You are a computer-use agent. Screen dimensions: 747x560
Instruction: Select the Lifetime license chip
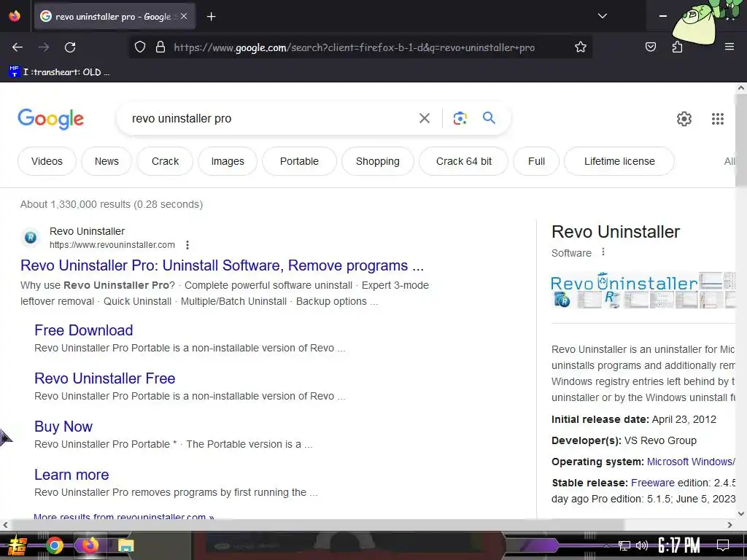[x=619, y=161]
